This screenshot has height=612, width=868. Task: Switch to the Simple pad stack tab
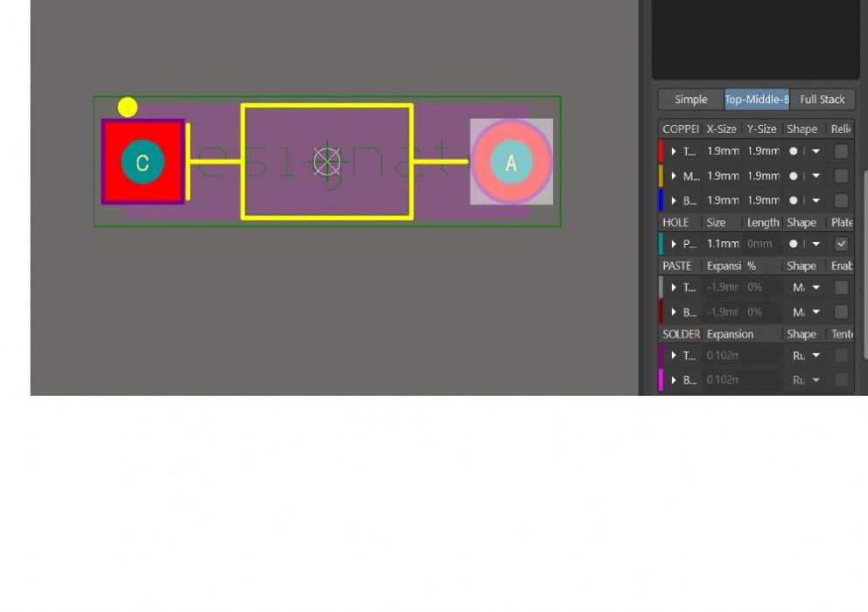click(690, 100)
